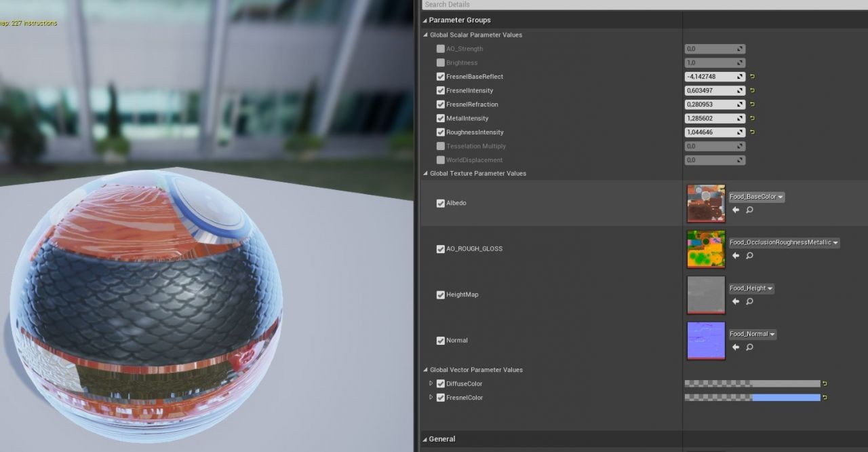Disable the Albedo texture parameter checkbox

pos(441,203)
